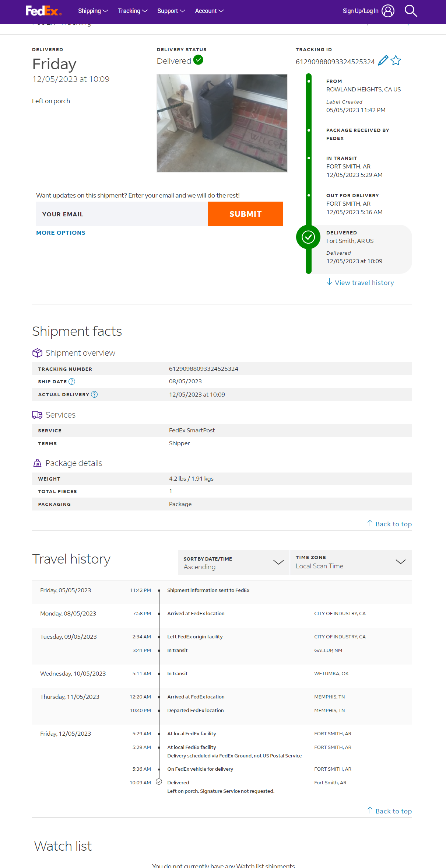Image resolution: width=446 pixels, height=868 pixels.
Task: Star this shipment to watch list
Action: 396,60
